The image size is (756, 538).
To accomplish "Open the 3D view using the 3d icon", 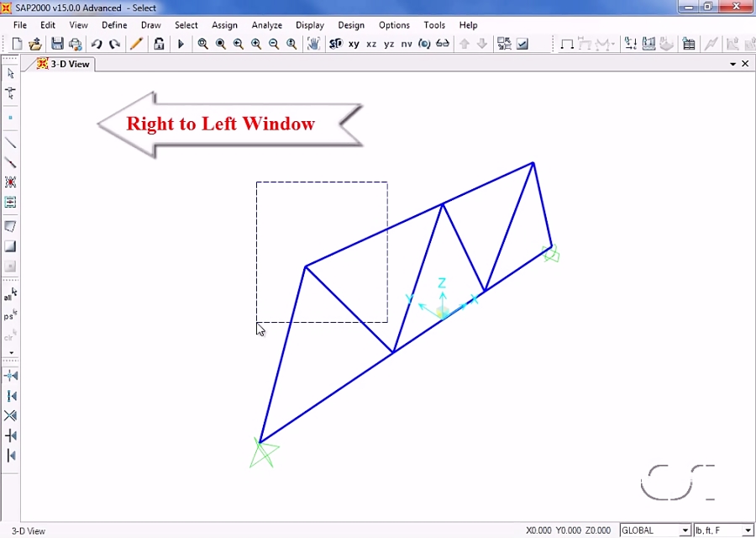I will click(336, 44).
